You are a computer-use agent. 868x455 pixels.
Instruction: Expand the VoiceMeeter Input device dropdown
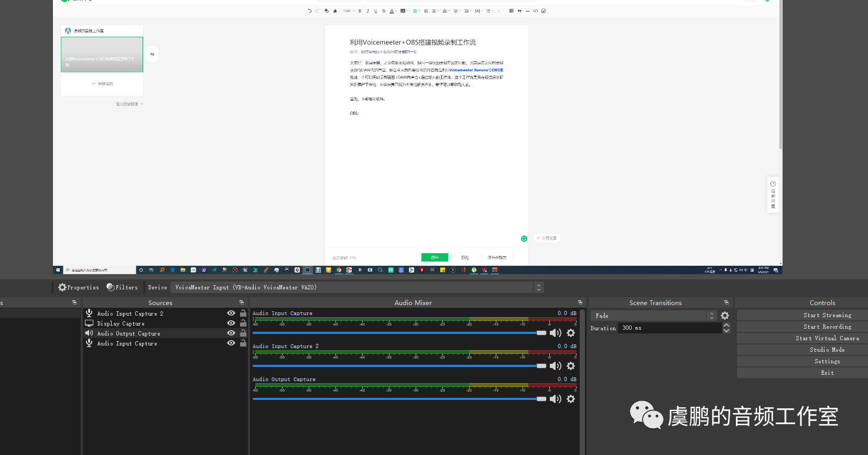(538, 287)
